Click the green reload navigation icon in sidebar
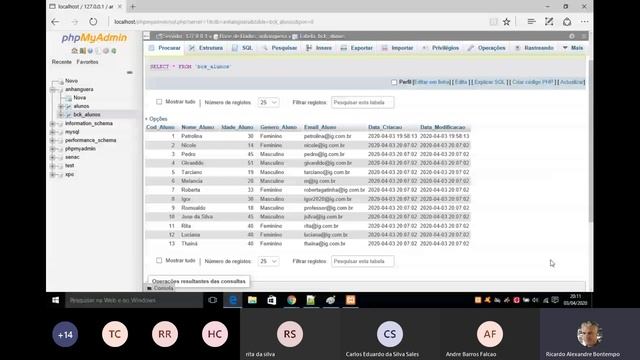This screenshot has height=360, width=640. point(114,51)
